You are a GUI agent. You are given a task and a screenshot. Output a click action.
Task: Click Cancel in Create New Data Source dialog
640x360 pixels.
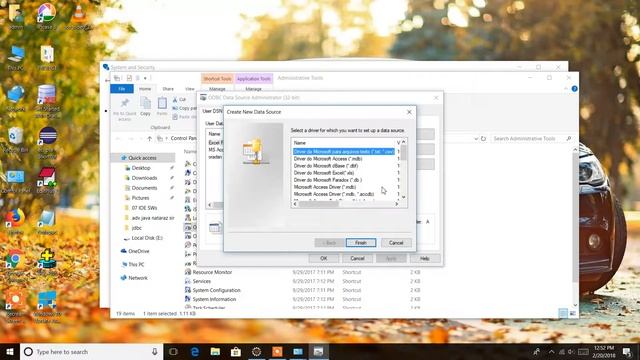(x=396, y=243)
